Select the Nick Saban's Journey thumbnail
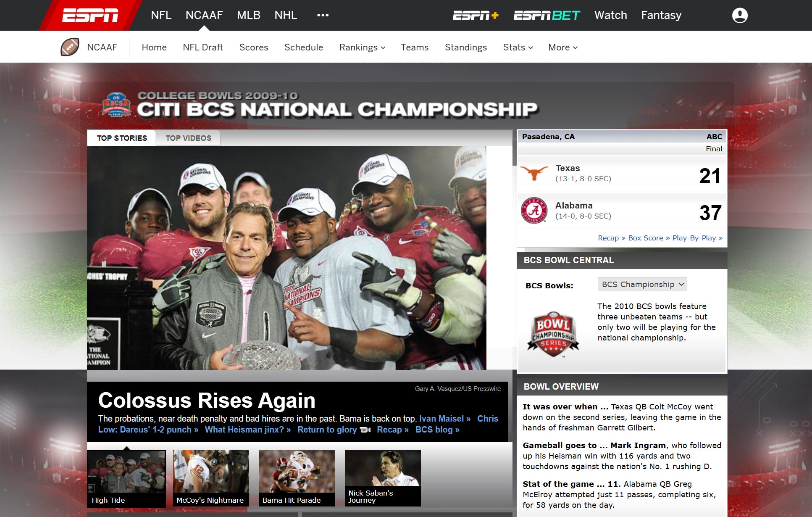Image resolution: width=812 pixels, height=517 pixels. (382, 477)
